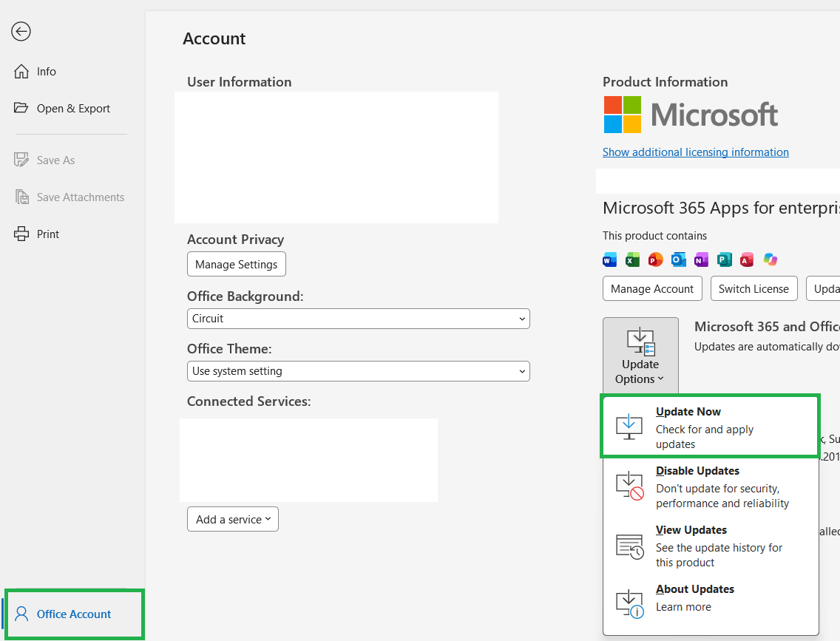Click the Word app icon
The height and width of the screenshot is (641, 840).
tap(609, 260)
